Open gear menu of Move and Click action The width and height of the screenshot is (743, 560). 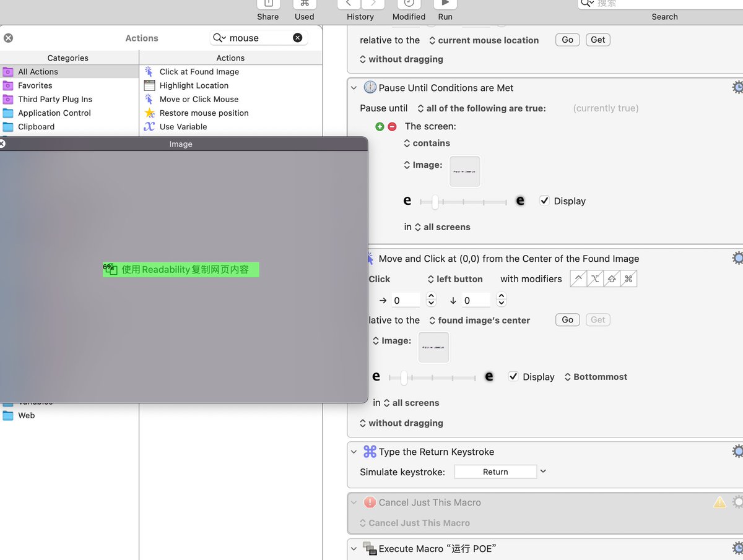click(x=737, y=258)
